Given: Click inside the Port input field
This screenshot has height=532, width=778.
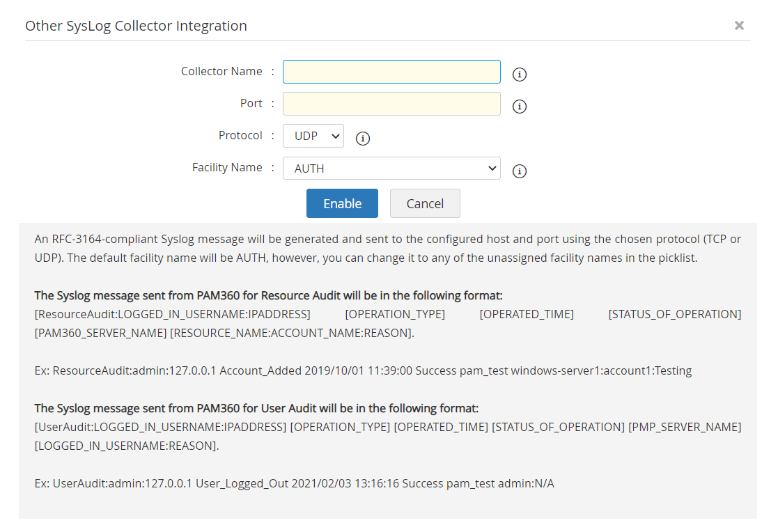Looking at the screenshot, I should tap(391, 104).
